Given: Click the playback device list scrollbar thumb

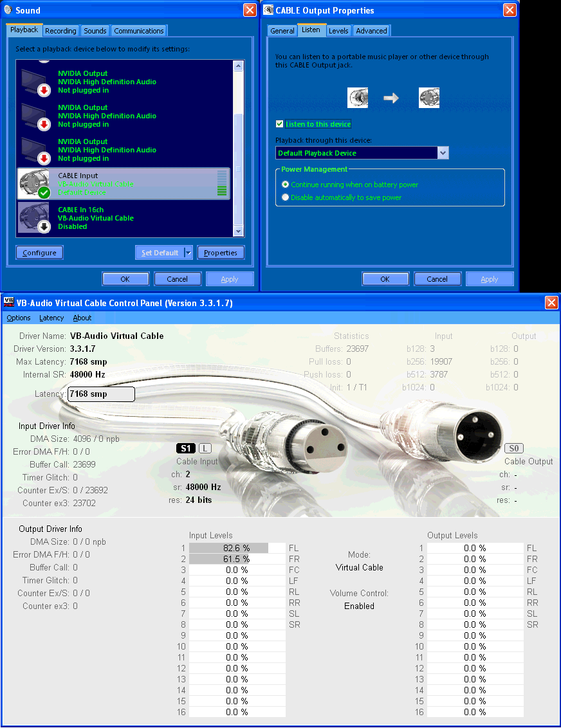Looking at the screenshot, I should pyautogui.click(x=238, y=170).
